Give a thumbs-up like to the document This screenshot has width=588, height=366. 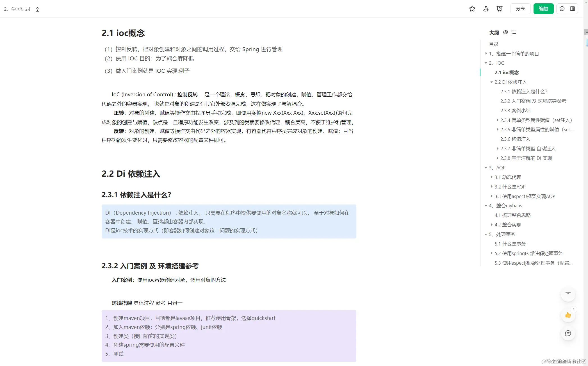point(568,315)
